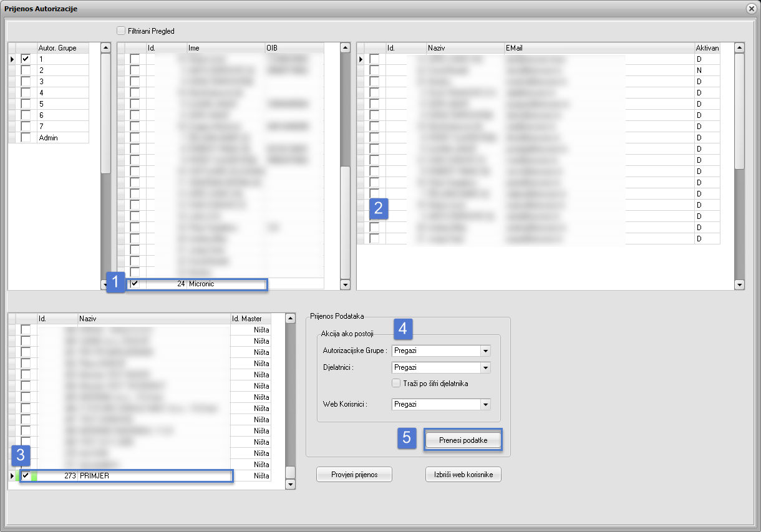This screenshot has height=532, width=761.
Task: Open the Djelatnici action dropdown
Action: tap(485, 368)
